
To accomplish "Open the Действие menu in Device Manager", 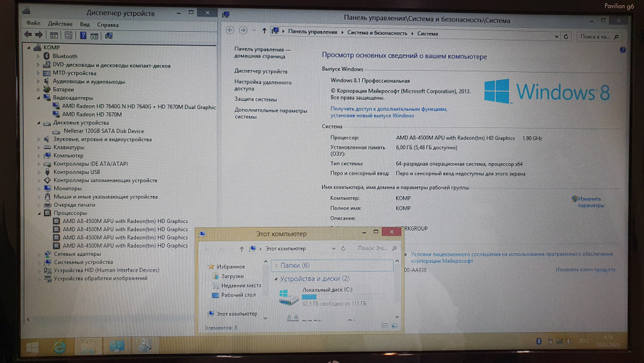I will point(60,24).
